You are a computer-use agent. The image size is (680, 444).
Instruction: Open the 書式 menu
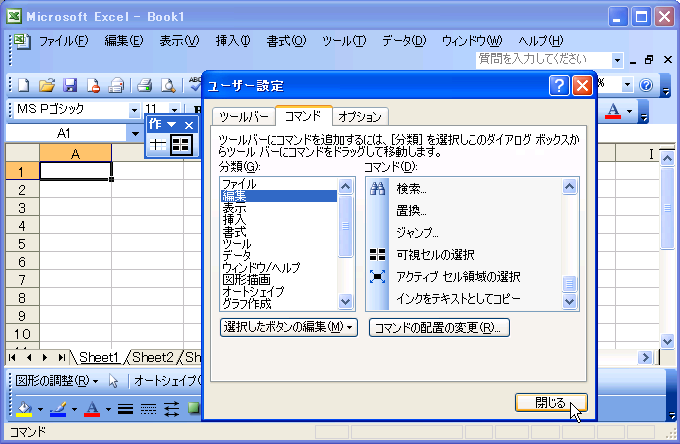pyautogui.click(x=286, y=41)
